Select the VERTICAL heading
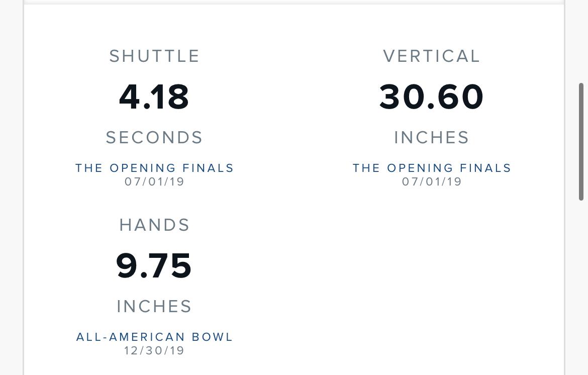Image resolution: width=588 pixels, height=375 pixels. [432, 56]
